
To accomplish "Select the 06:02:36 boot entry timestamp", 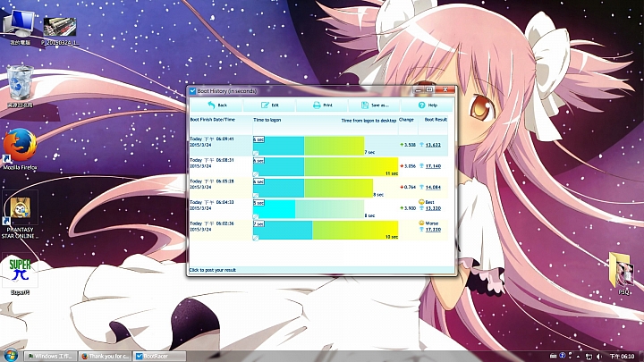I will [x=211, y=226].
